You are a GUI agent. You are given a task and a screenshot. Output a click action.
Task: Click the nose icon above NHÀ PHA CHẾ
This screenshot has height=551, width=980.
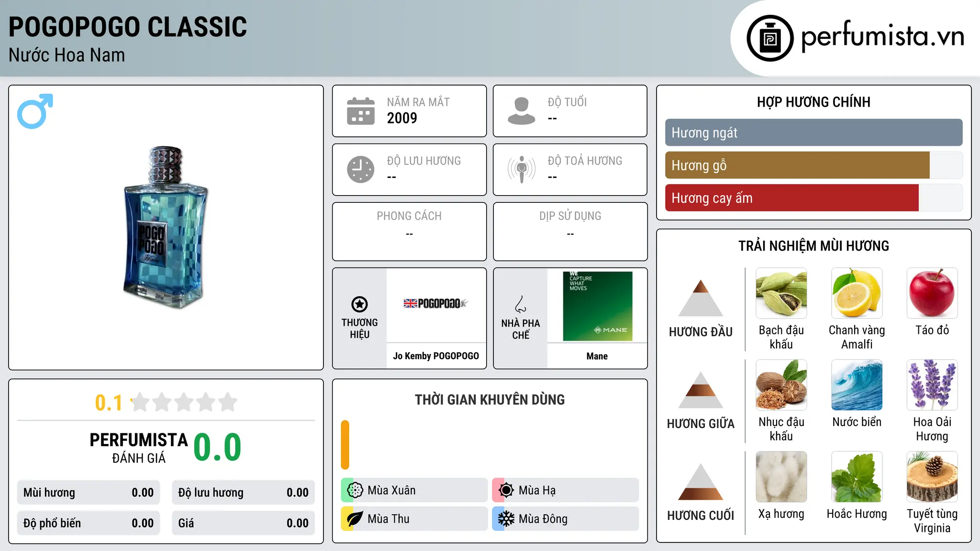click(x=521, y=304)
